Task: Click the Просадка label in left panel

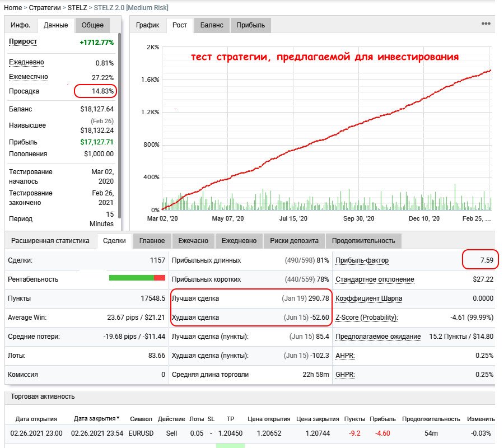Action: click(x=24, y=91)
